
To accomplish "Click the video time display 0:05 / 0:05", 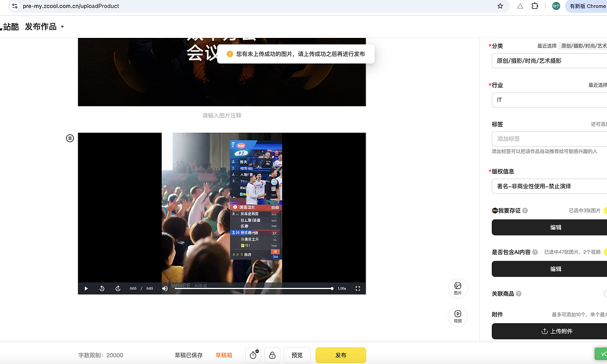I will tap(141, 288).
